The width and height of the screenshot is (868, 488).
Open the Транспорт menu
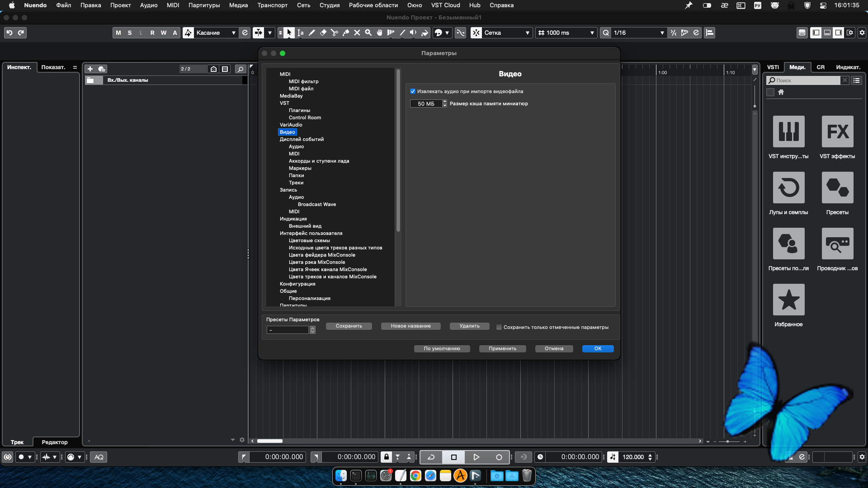(x=272, y=5)
